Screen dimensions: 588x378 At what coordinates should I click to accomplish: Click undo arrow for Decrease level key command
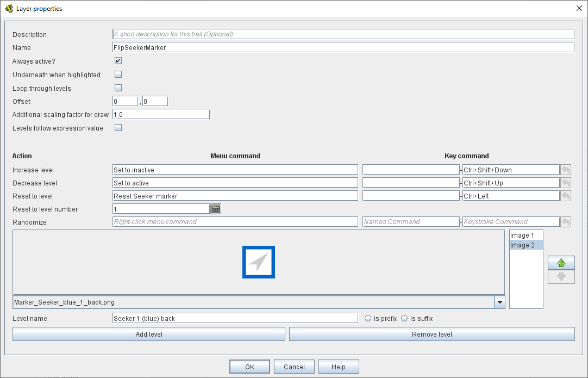(x=566, y=183)
